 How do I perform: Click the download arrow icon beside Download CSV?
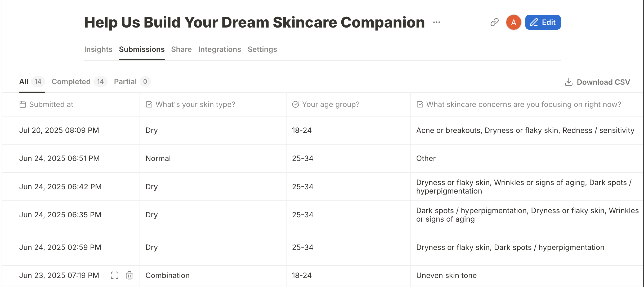tap(568, 82)
